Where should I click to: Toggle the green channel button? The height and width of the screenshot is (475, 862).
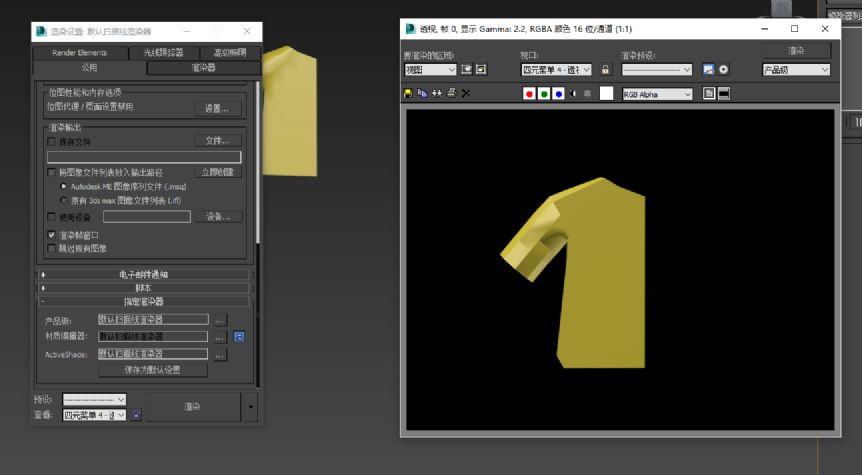pos(544,94)
